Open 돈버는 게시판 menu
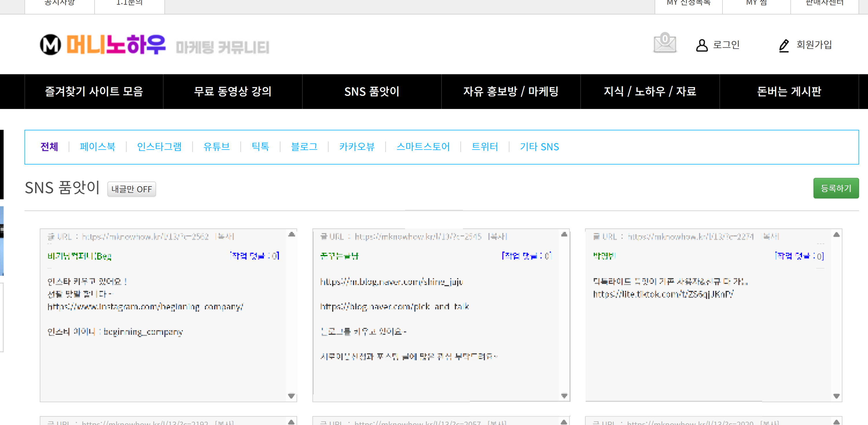The image size is (868, 425). 788,91
